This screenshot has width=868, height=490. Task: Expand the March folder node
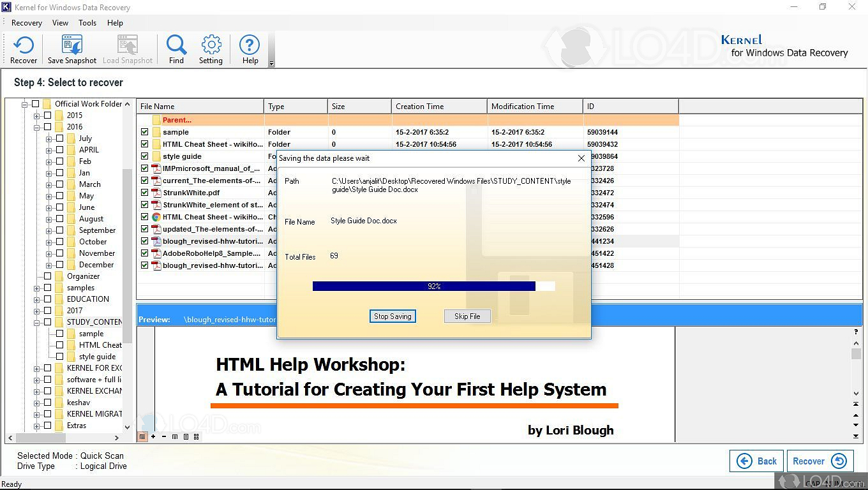coord(49,184)
